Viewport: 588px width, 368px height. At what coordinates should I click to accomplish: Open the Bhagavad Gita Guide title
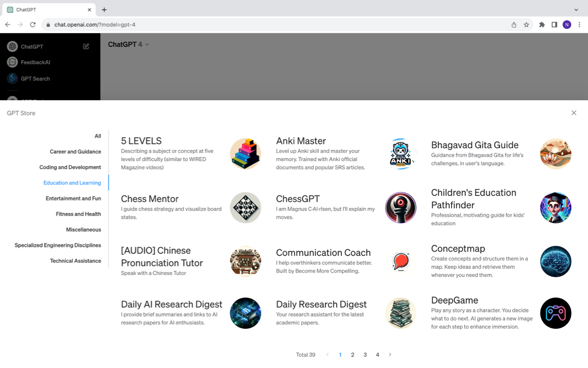pyautogui.click(x=475, y=145)
